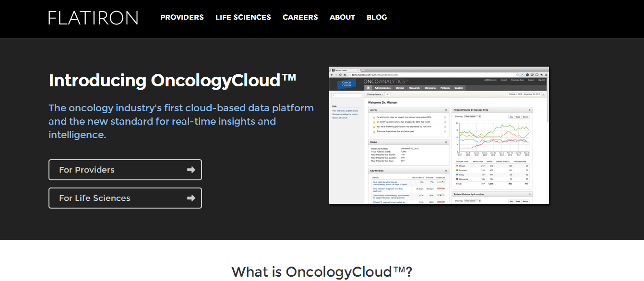Click the gear icon on Alerts panel
Viewport: 644px width, 281px height.
pos(446,110)
